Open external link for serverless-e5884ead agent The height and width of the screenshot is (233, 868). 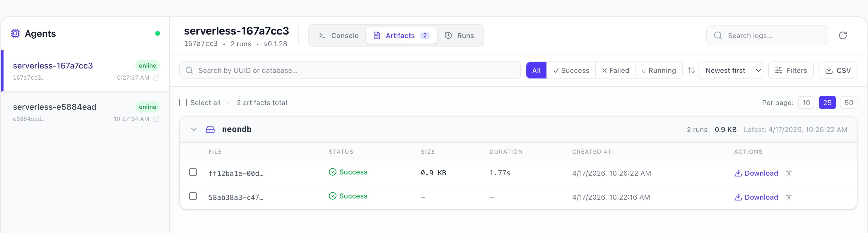click(x=156, y=119)
